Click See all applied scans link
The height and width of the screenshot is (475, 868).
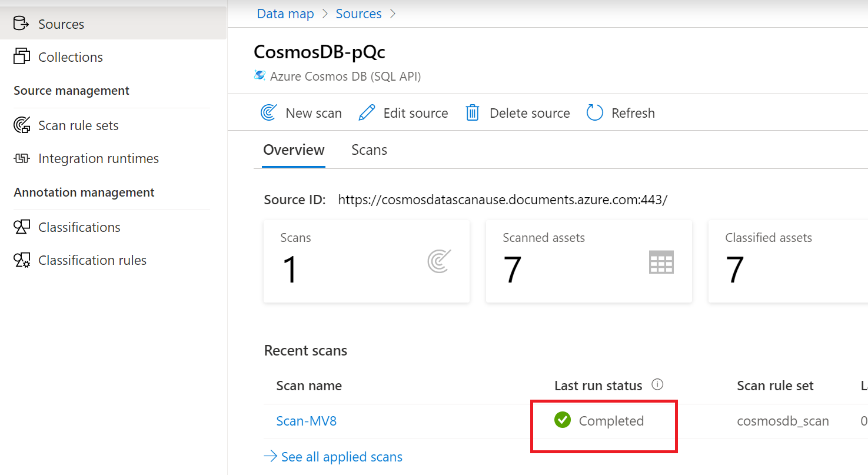click(x=341, y=457)
